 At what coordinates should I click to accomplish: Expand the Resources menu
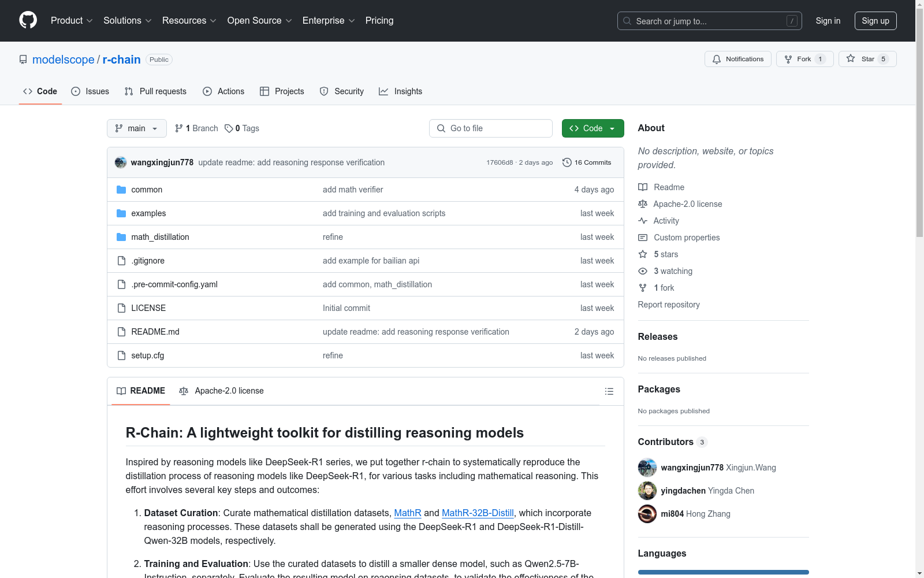coord(189,21)
